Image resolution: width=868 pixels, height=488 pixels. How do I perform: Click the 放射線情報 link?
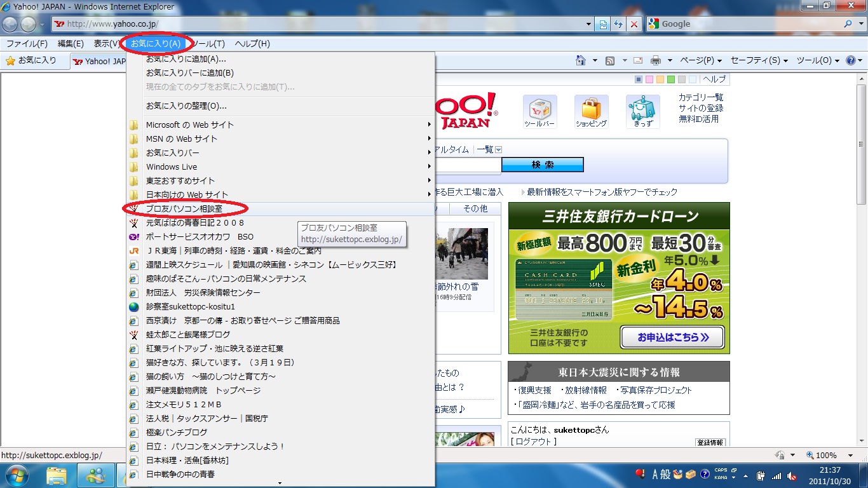[x=585, y=390]
